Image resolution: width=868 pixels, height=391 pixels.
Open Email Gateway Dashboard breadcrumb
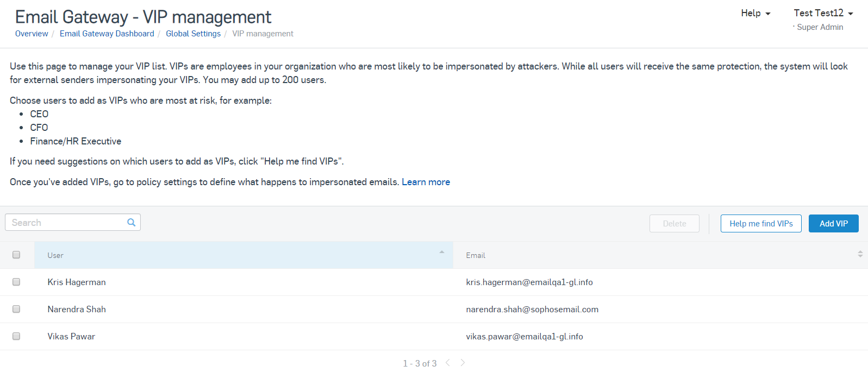[107, 34]
